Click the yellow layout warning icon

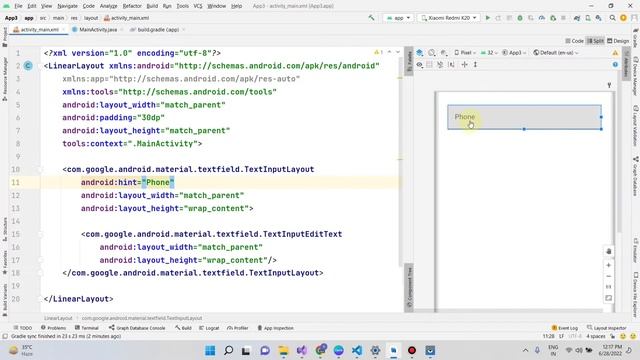point(615,53)
